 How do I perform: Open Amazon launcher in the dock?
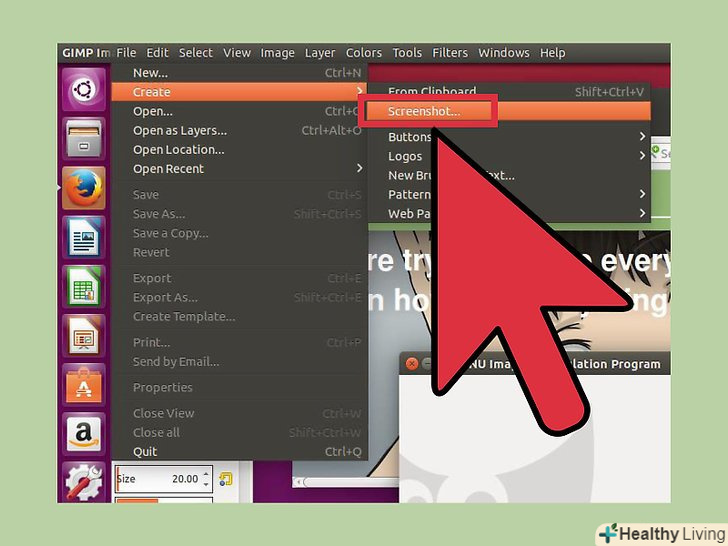click(x=84, y=434)
